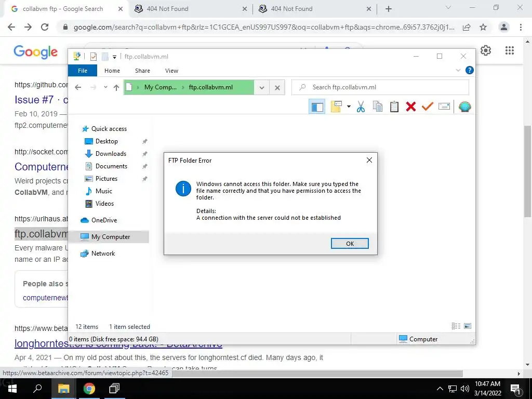This screenshot has width=532, height=399.
Task: Select My Computer in navigation pane
Action: (111, 237)
